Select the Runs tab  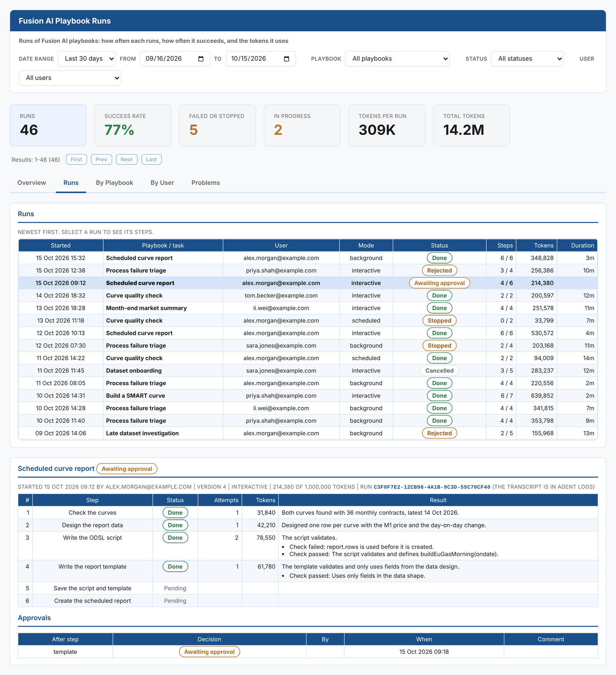(71, 183)
